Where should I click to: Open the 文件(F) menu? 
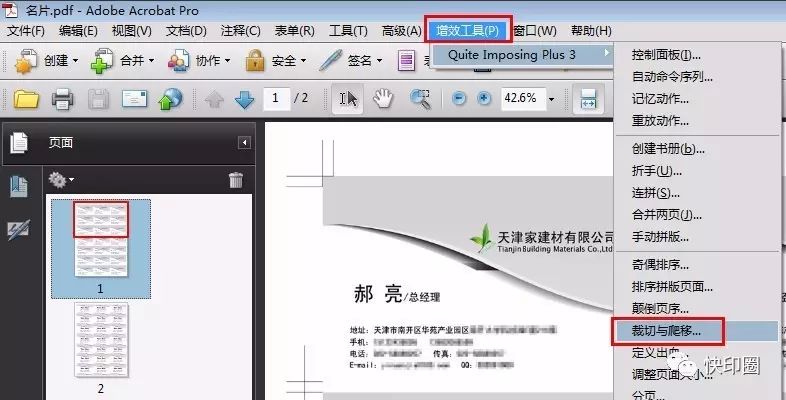(26, 31)
